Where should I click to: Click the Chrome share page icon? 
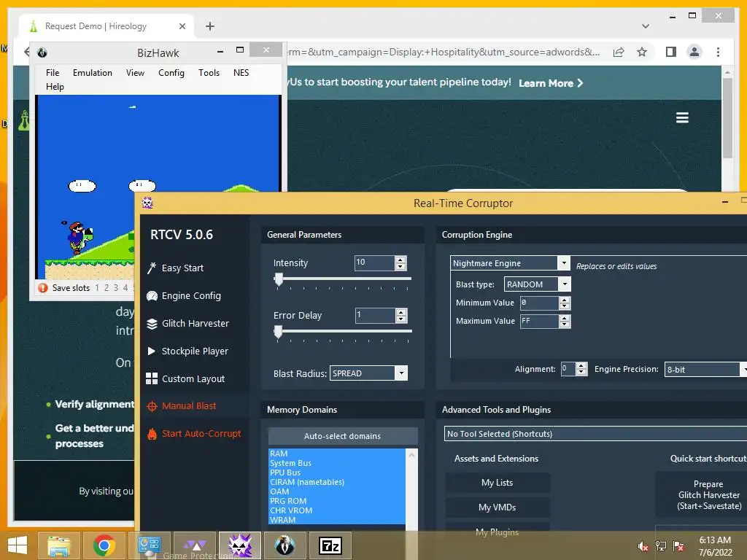(x=619, y=52)
